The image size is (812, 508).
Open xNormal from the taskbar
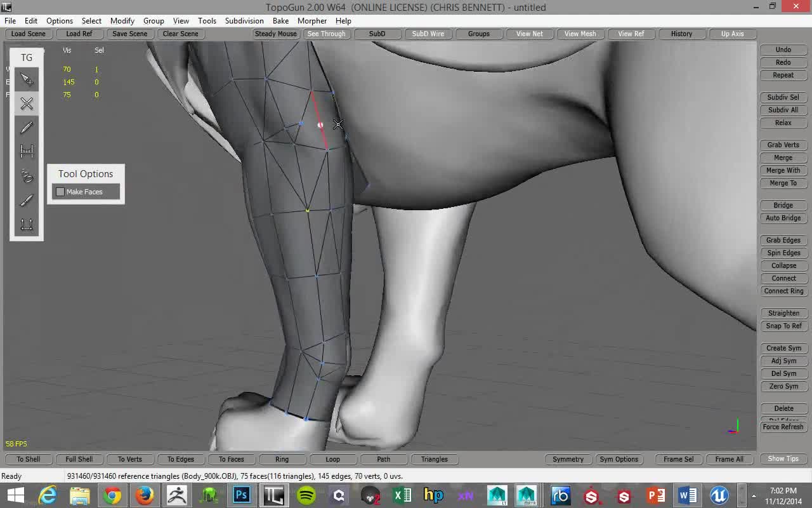[x=465, y=495]
